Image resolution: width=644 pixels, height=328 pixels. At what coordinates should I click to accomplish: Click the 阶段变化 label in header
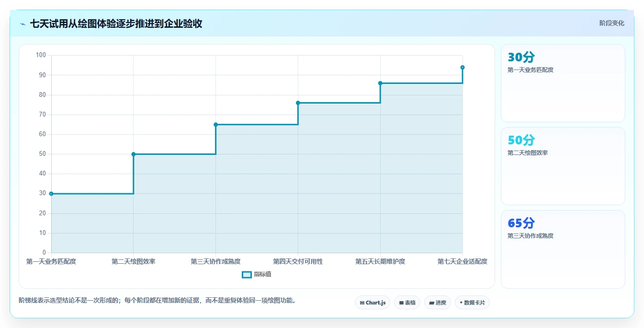611,23
